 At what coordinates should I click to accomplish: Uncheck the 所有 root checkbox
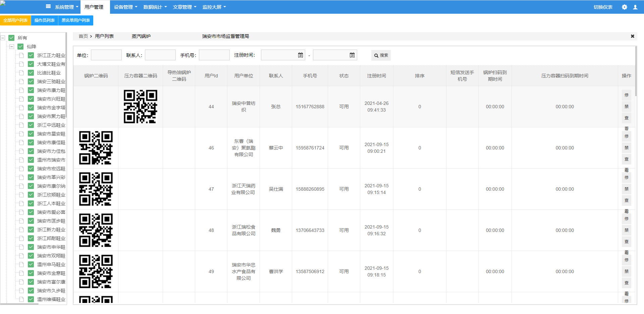[11, 38]
